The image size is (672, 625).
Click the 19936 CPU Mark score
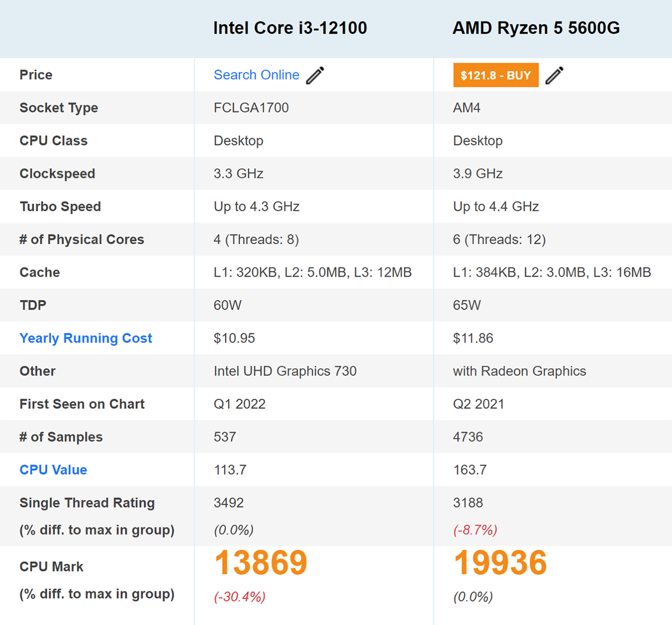coord(500,563)
